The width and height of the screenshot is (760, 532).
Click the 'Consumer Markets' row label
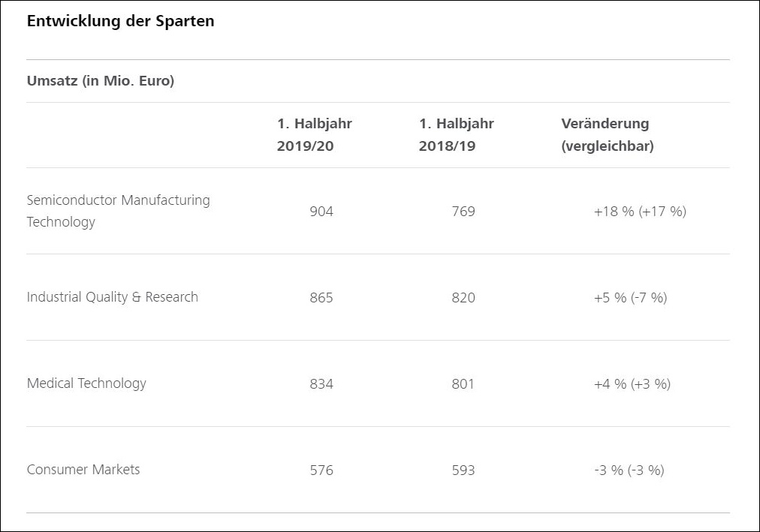[x=83, y=470]
